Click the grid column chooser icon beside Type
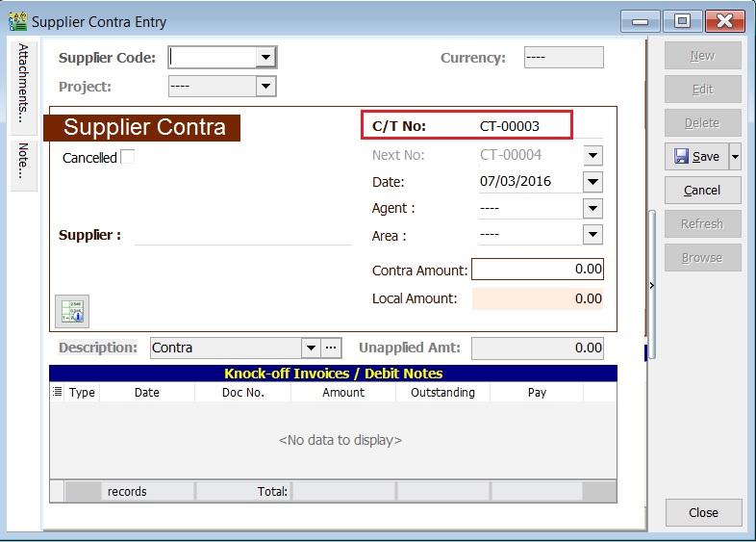The width and height of the screenshot is (756, 542). (x=57, y=392)
